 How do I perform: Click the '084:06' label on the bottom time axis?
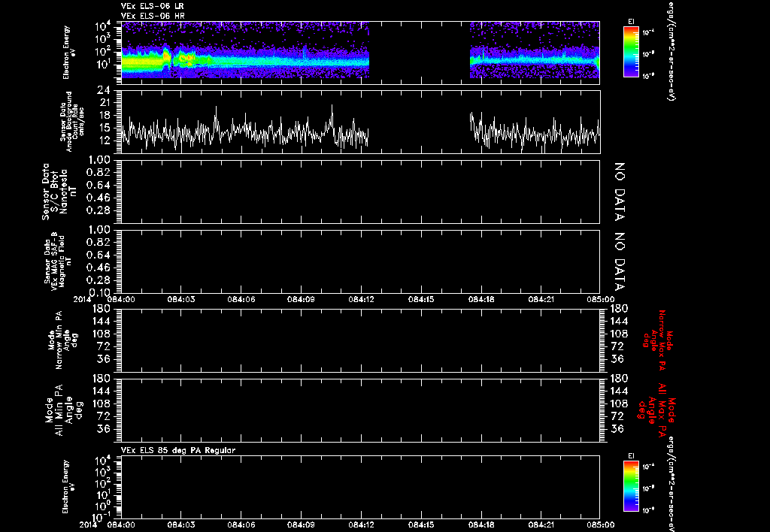(x=241, y=524)
